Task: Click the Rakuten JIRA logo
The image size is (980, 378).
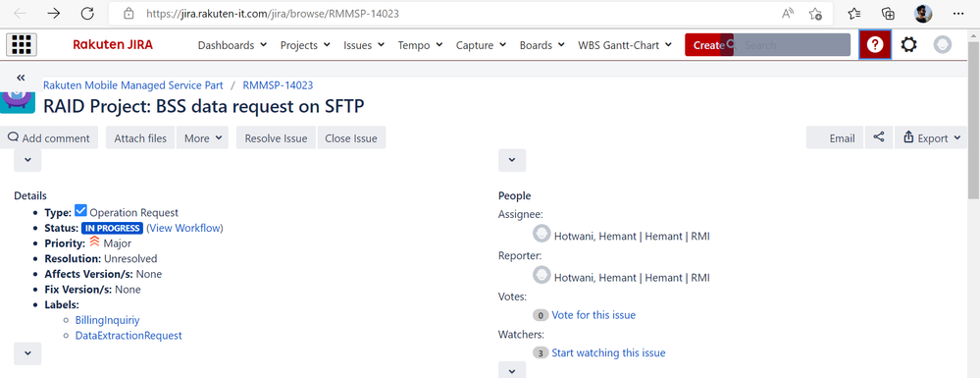Action: pyautogui.click(x=113, y=44)
